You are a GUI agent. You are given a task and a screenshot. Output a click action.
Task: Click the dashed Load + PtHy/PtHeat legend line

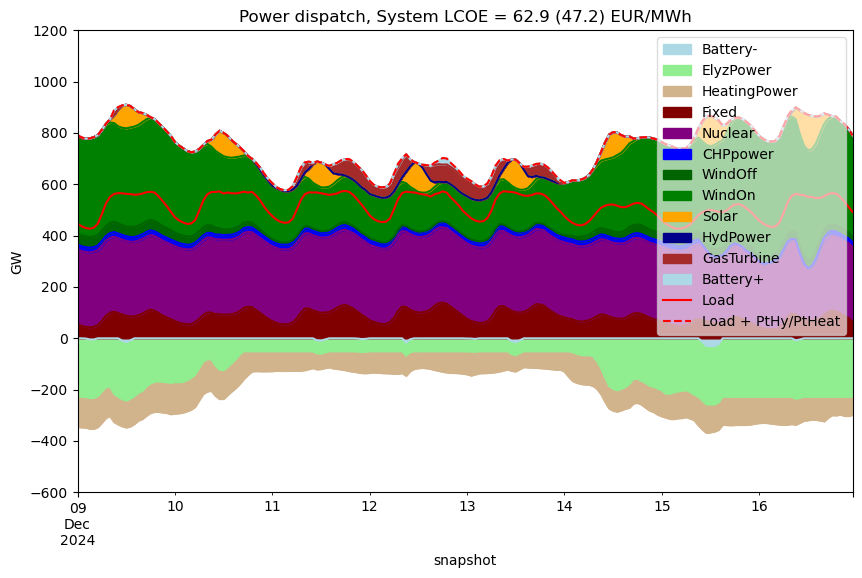(x=677, y=321)
